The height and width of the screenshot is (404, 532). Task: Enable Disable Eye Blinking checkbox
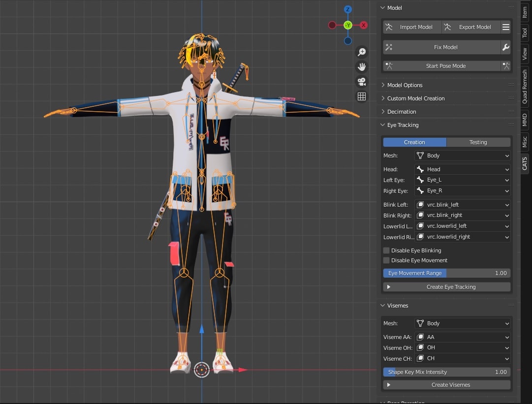click(x=386, y=250)
